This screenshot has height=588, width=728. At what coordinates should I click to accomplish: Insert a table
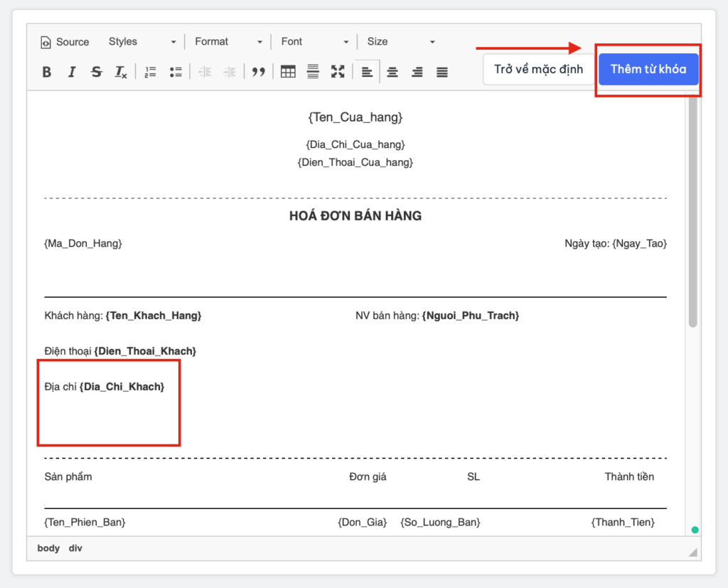tap(288, 72)
